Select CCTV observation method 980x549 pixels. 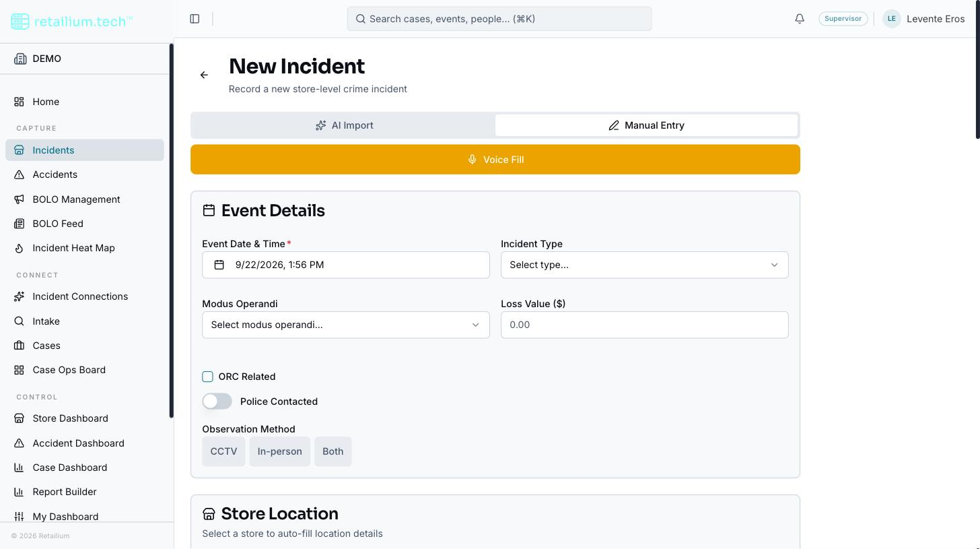click(x=223, y=451)
